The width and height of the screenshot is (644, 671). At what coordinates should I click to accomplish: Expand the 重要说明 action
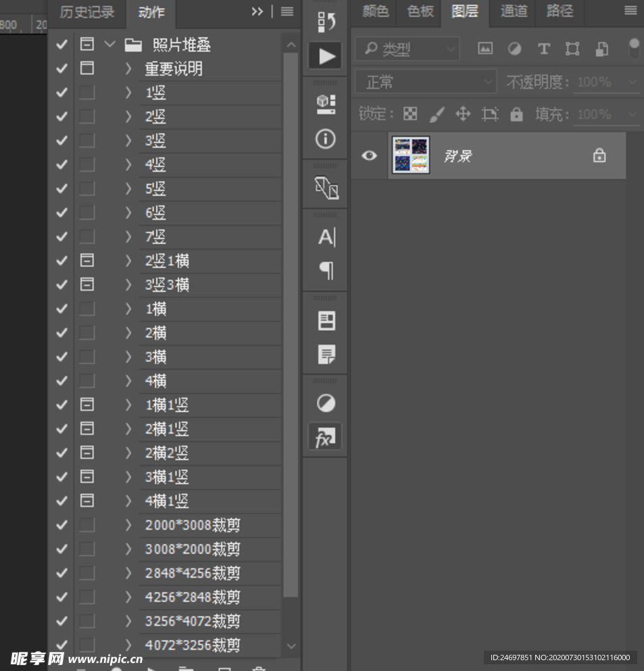[x=128, y=69]
